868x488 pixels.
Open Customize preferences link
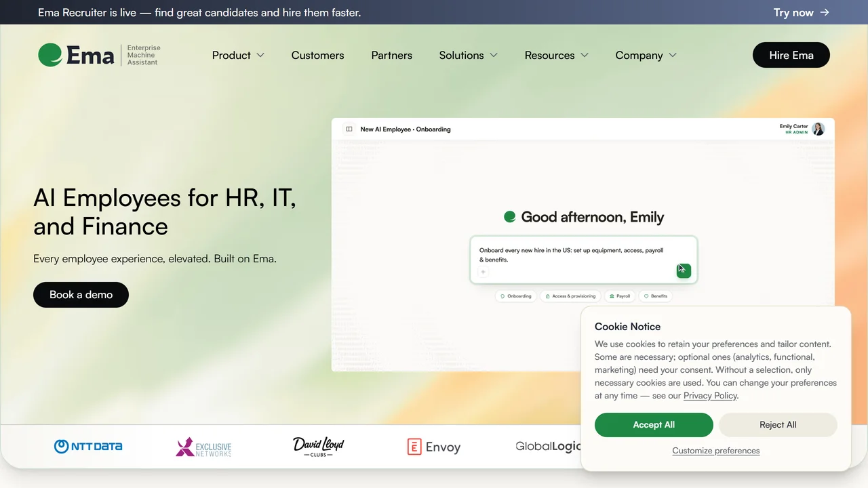click(716, 451)
